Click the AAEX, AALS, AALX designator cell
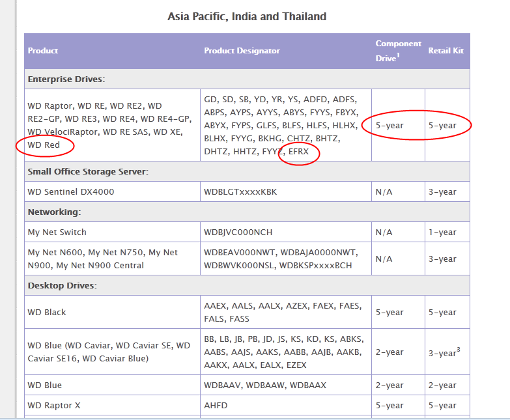510x420 pixels. click(x=286, y=312)
